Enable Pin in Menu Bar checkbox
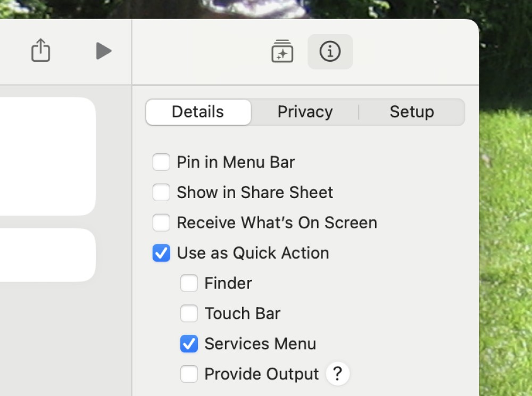Viewport: 532px width, 396px height. point(161,162)
